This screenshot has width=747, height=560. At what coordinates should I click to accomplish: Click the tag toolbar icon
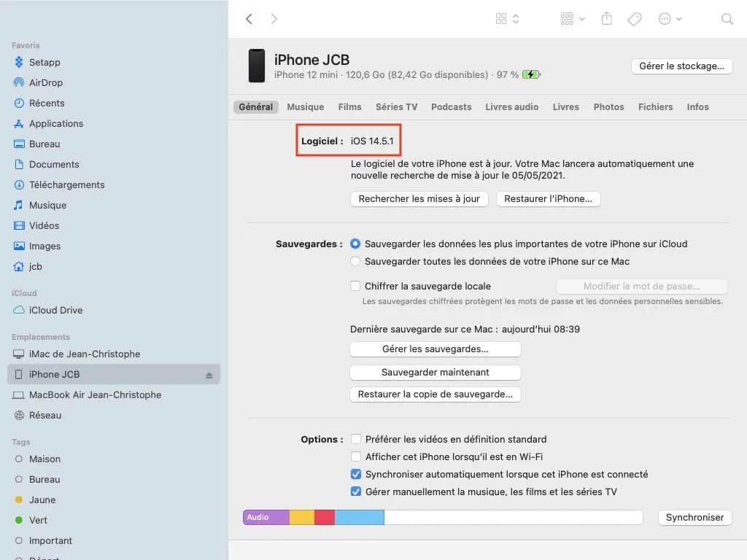(635, 19)
